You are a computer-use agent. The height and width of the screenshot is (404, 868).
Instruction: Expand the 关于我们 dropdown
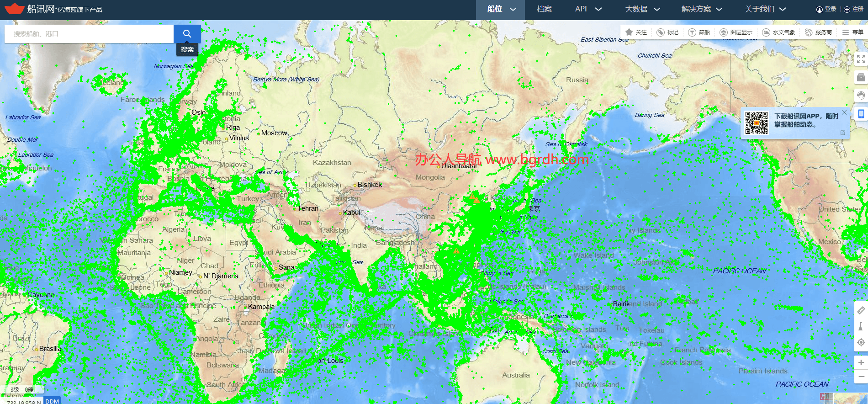[x=765, y=9]
